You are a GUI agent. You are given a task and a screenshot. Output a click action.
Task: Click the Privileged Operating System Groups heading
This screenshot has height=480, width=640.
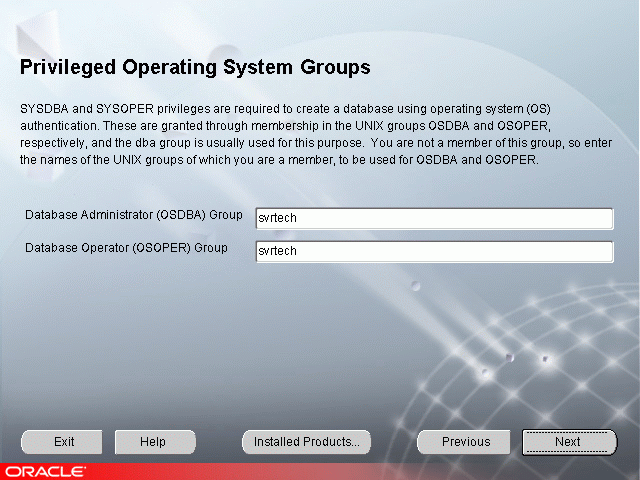pyautogui.click(x=195, y=67)
